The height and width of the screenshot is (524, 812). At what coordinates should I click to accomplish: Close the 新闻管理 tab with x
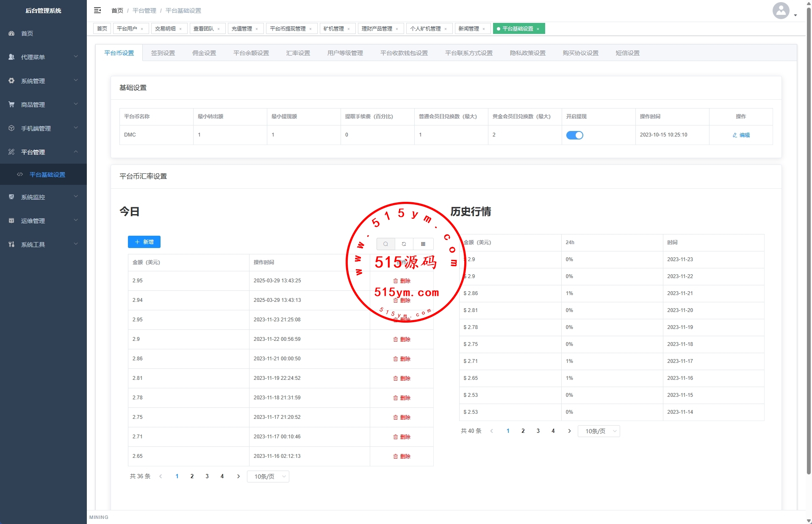[x=484, y=29]
